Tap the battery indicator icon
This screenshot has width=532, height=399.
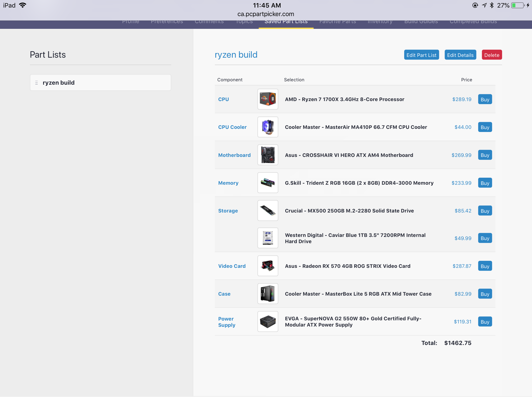click(x=518, y=5)
